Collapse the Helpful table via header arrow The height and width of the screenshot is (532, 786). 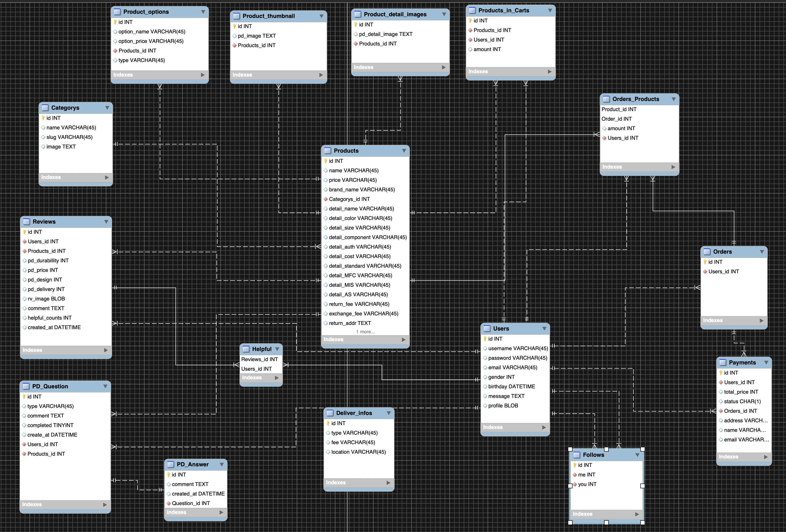tap(277, 349)
